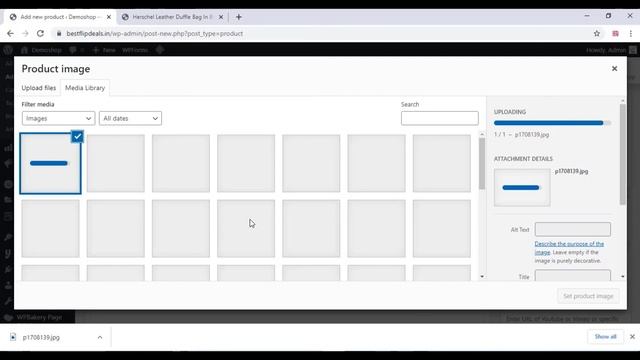
Task: Click the ATTACHMENT DETAILS heading
Action: point(523,159)
